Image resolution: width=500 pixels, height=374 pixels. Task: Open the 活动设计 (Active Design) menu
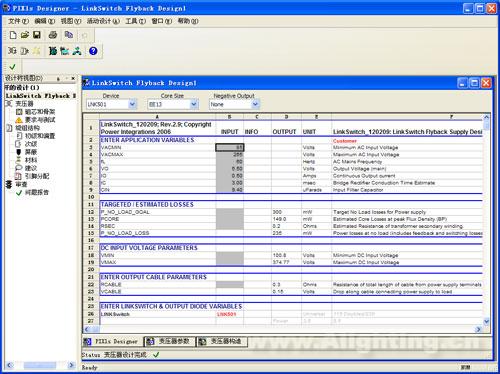point(103,21)
